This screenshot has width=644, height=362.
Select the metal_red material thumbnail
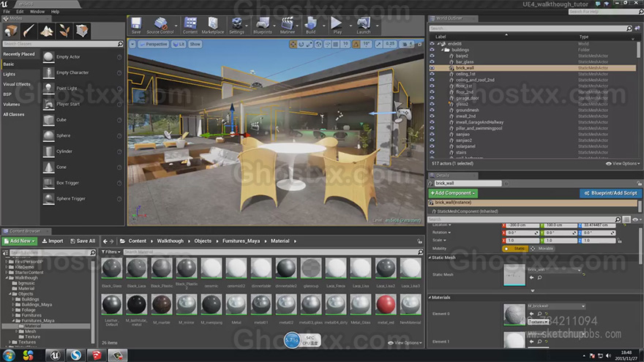[386, 304]
